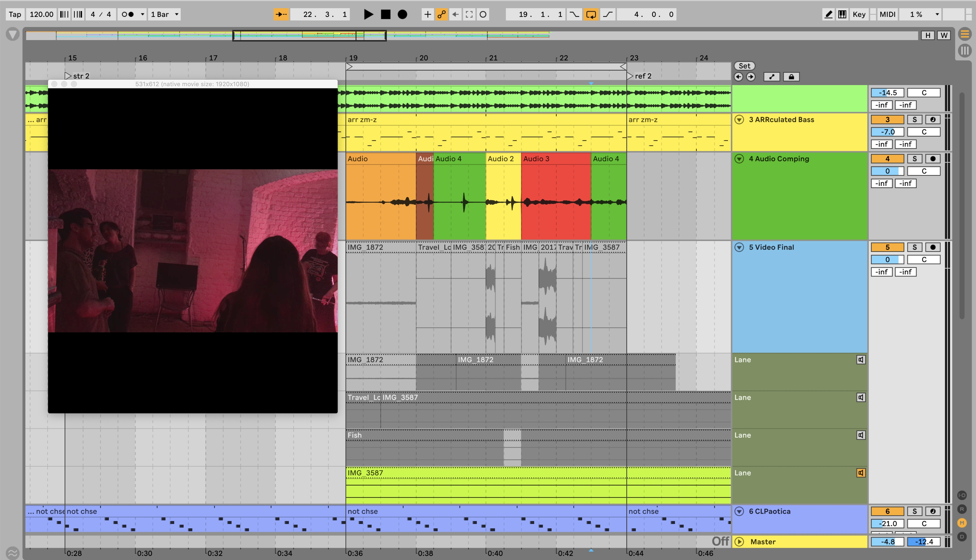
Task: Open the 1 Bar quantization dropdown
Action: pyautogui.click(x=165, y=15)
